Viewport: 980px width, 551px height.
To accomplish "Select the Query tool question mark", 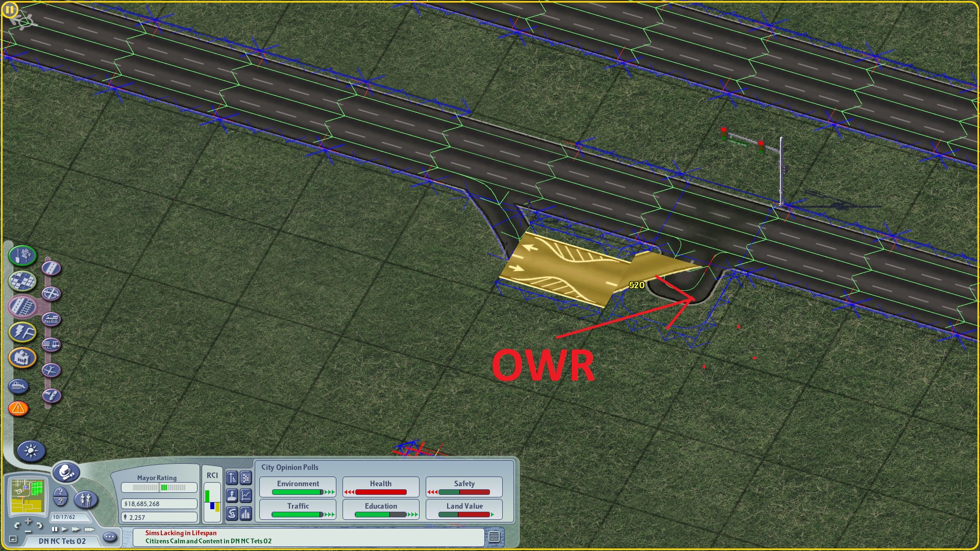I will tap(60, 492).
